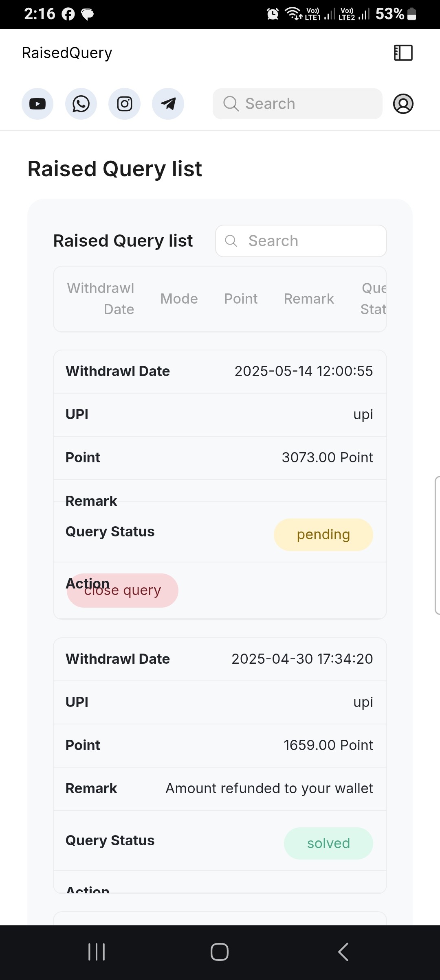This screenshot has width=440, height=980.
Task: Sort by Remark column header
Action: point(309,299)
